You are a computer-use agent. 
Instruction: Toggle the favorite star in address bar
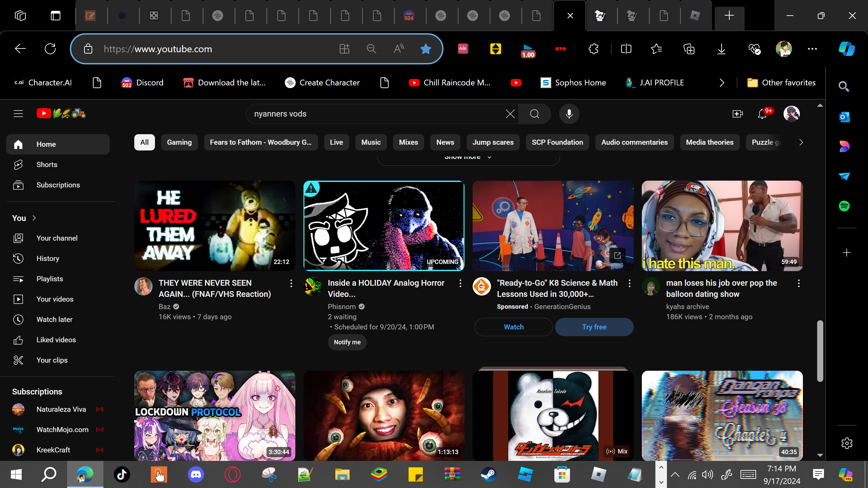pyautogui.click(x=426, y=49)
